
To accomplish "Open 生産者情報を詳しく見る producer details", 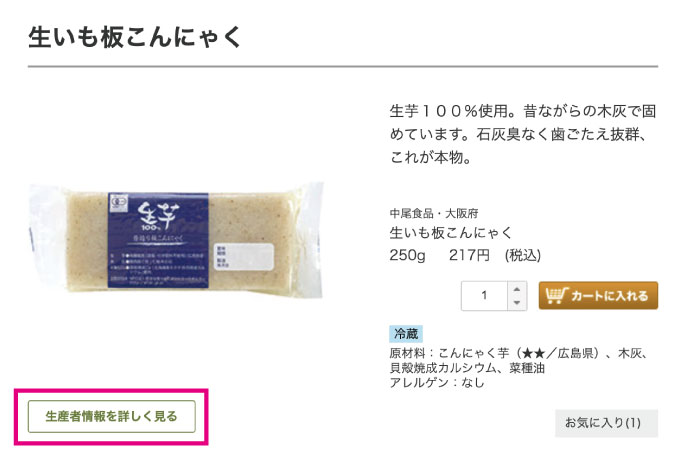I will [x=111, y=416].
